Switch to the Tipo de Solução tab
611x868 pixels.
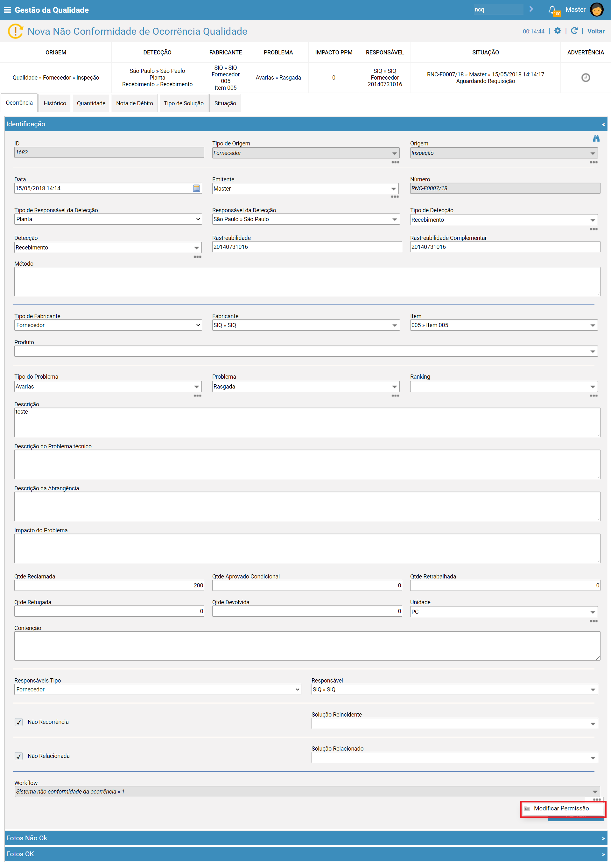[x=184, y=103]
